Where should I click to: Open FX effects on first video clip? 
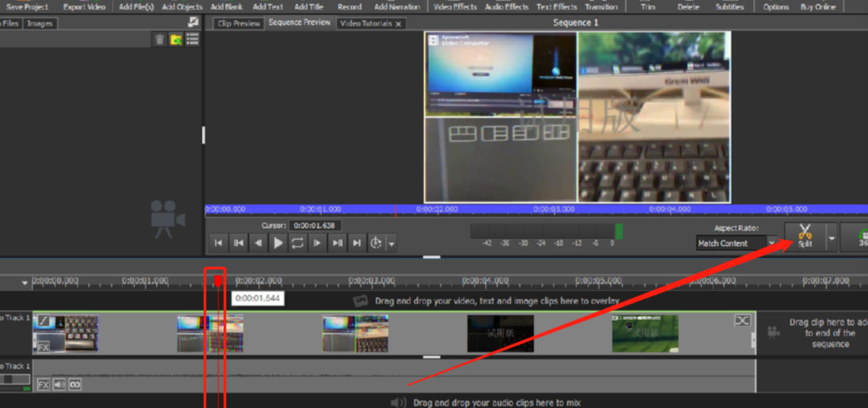[x=43, y=347]
